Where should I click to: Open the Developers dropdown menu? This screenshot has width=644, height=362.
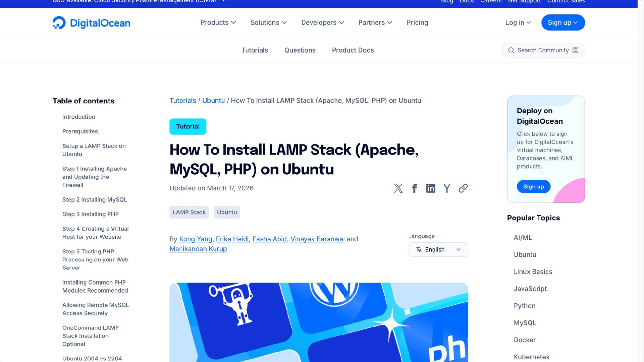(x=322, y=23)
